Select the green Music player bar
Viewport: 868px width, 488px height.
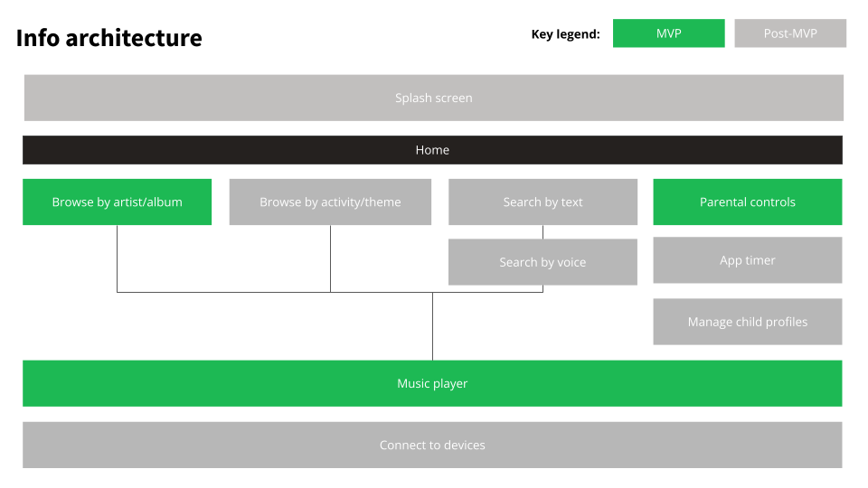point(432,383)
